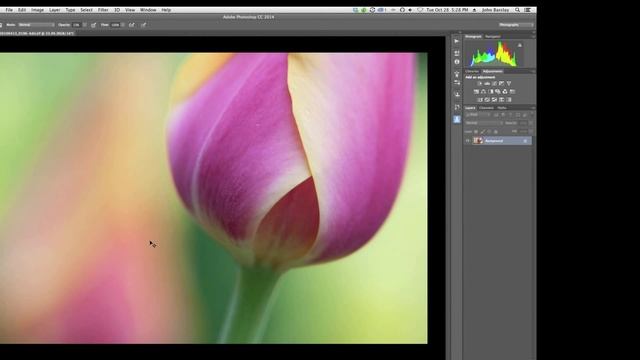Add a Color Lookup adjustment

pyautogui.click(x=513, y=92)
